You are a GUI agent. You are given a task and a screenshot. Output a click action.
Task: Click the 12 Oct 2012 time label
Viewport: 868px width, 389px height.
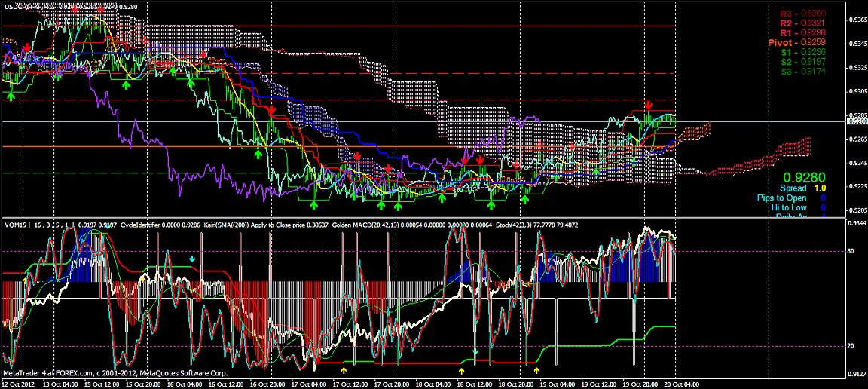coord(17,384)
